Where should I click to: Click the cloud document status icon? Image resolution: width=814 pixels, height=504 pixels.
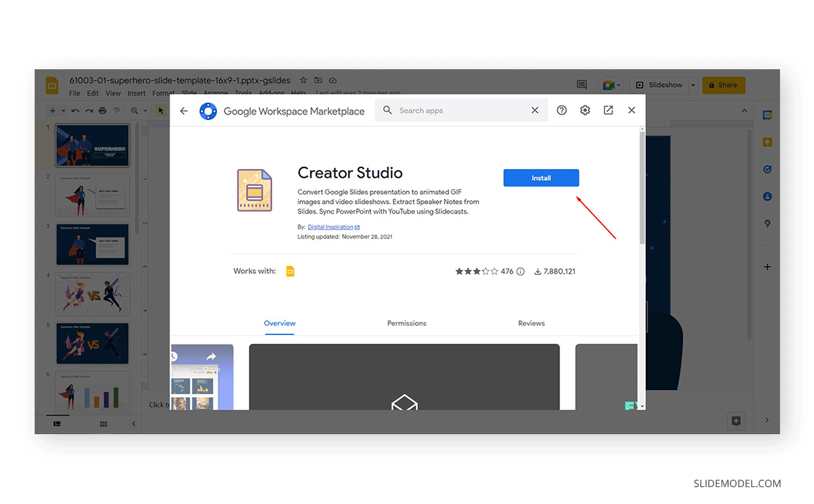click(333, 80)
